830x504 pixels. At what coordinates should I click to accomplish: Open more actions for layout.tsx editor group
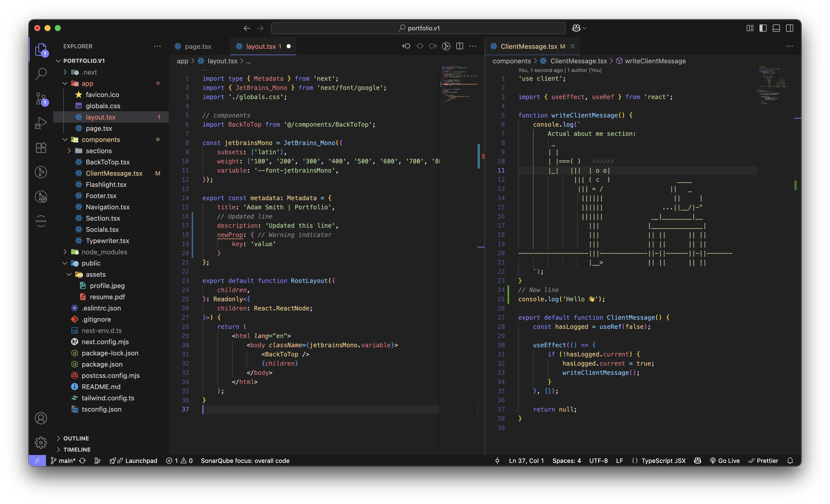click(x=473, y=46)
